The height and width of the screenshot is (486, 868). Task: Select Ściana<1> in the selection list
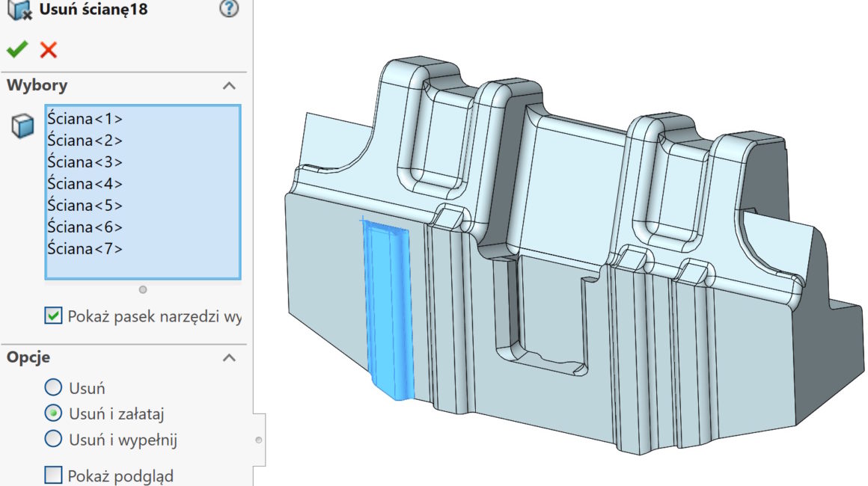(85, 118)
